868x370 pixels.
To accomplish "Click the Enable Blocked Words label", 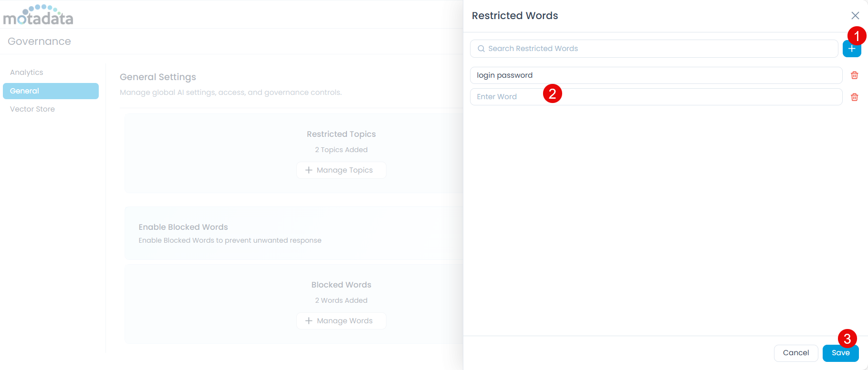I will pyautogui.click(x=183, y=227).
